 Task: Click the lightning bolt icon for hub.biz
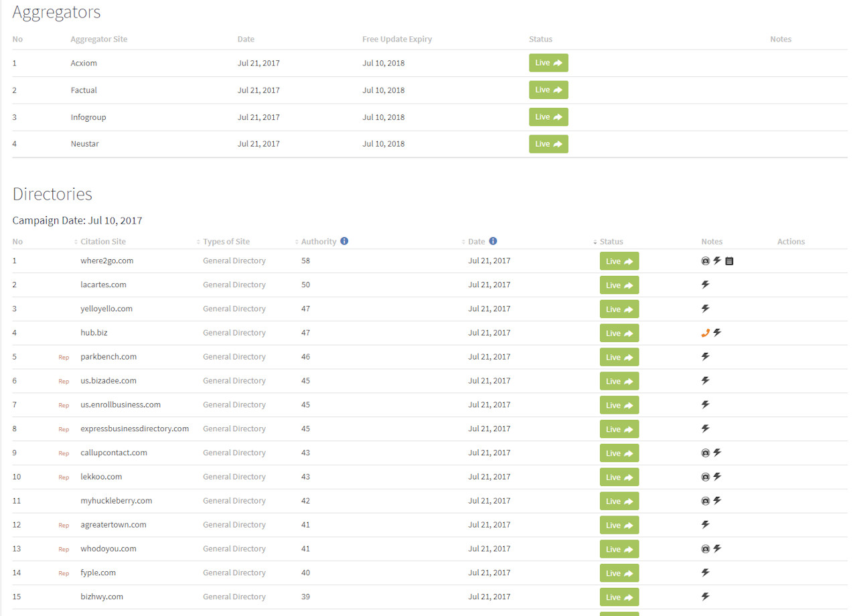(x=717, y=333)
